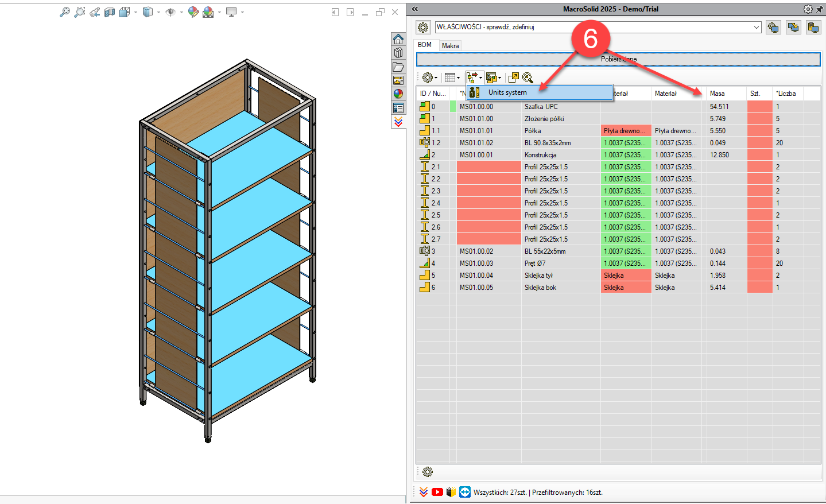Screen dimensions: 826x504
Task: Sort by the Masa column header
Action: (x=726, y=94)
